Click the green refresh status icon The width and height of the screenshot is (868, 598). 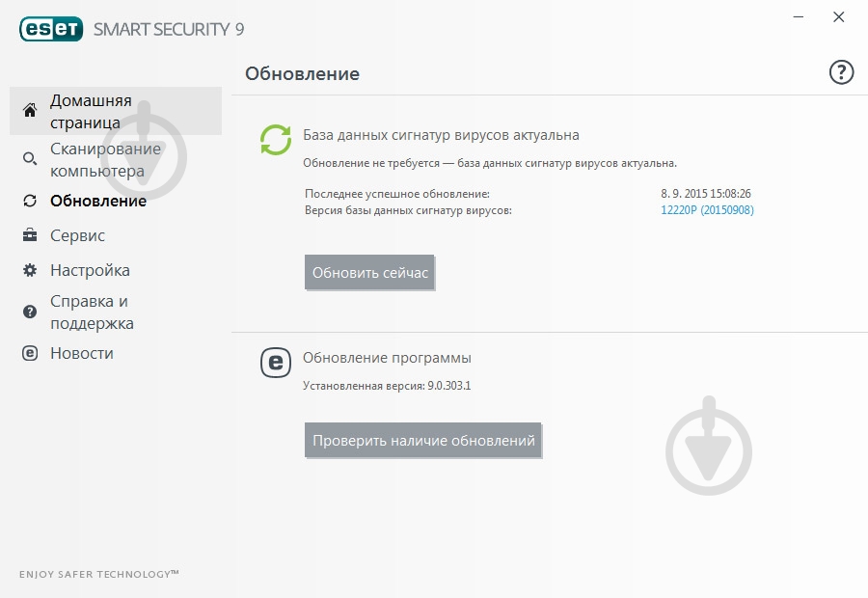(x=274, y=138)
